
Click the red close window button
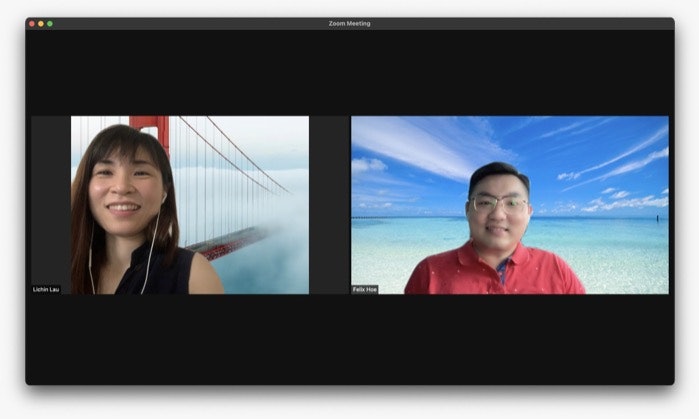(x=31, y=23)
